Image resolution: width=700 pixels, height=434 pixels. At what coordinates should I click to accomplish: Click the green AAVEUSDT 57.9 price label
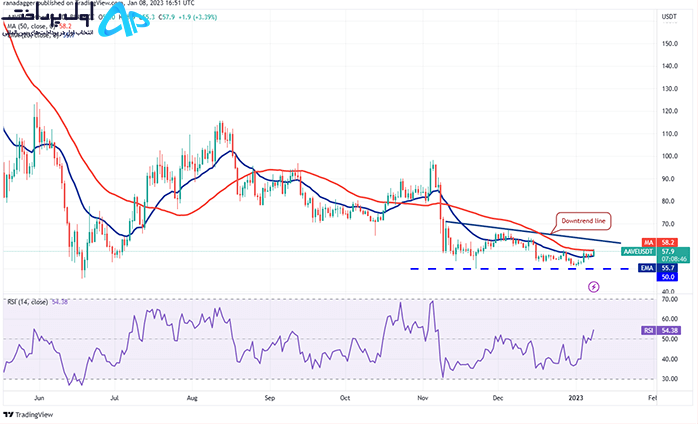655,255
